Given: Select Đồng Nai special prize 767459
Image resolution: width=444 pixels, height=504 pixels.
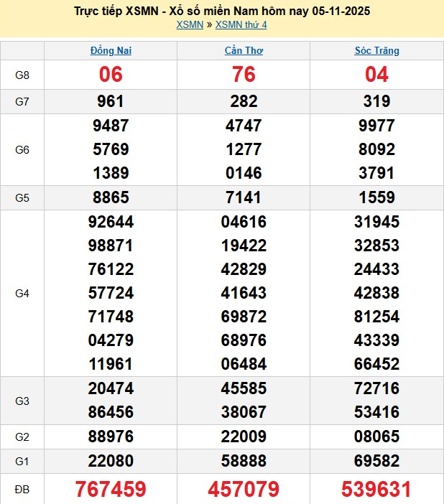Looking at the screenshot, I should coord(111,490).
